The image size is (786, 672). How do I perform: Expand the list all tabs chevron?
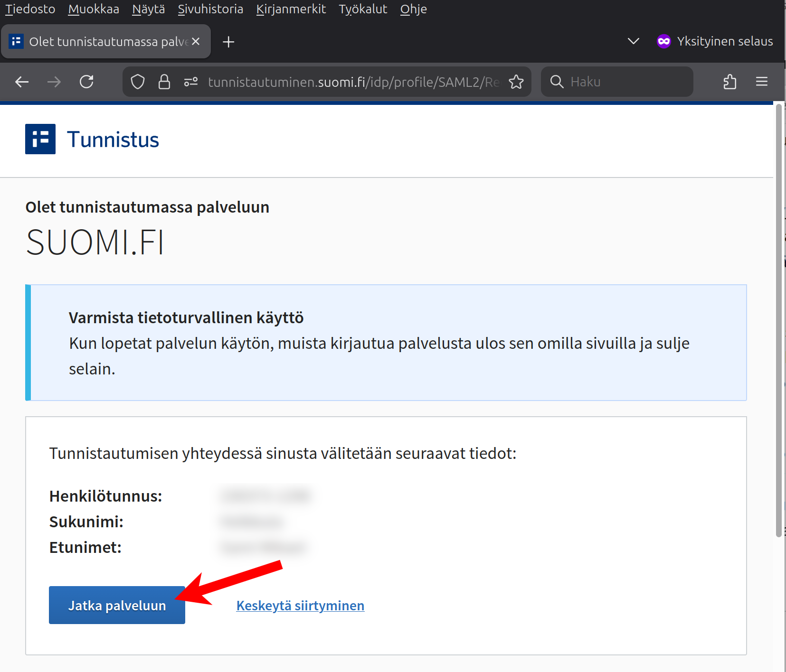633,41
